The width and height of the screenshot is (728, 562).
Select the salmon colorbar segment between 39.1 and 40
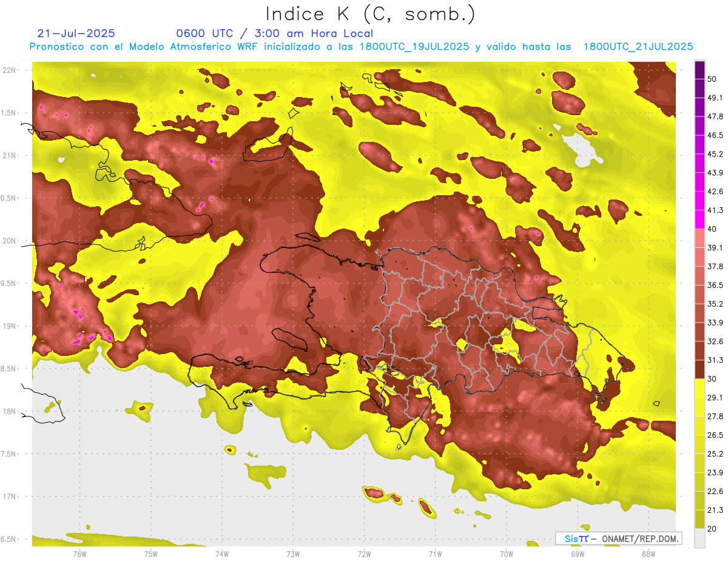coord(699,238)
